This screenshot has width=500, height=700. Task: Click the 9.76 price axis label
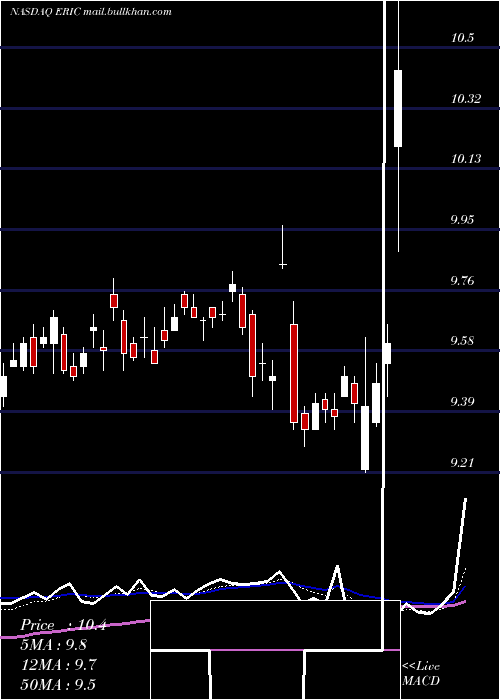click(x=464, y=281)
